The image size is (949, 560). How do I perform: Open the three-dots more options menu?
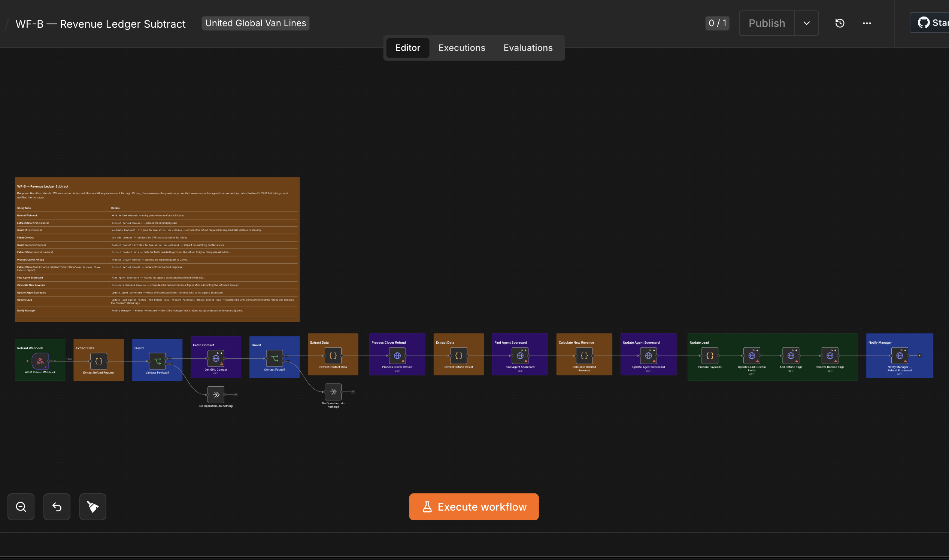tap(867, 23)
